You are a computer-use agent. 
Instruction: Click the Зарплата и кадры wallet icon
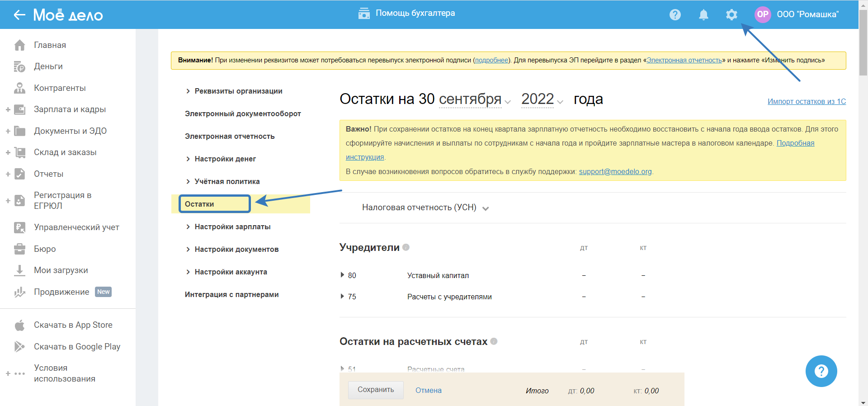click(19, 109)
